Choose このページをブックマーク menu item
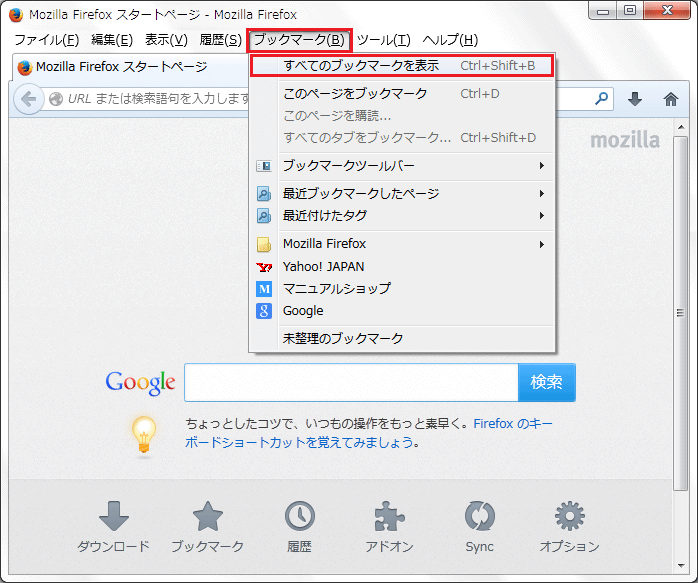698x583 pixels. coord(355,93)
